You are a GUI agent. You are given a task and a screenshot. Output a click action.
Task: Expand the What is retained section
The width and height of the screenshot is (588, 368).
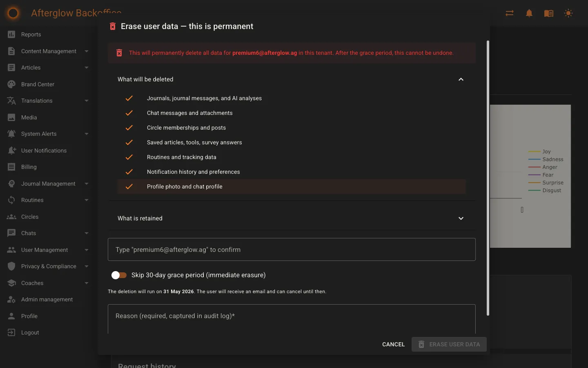click(461, 218)
